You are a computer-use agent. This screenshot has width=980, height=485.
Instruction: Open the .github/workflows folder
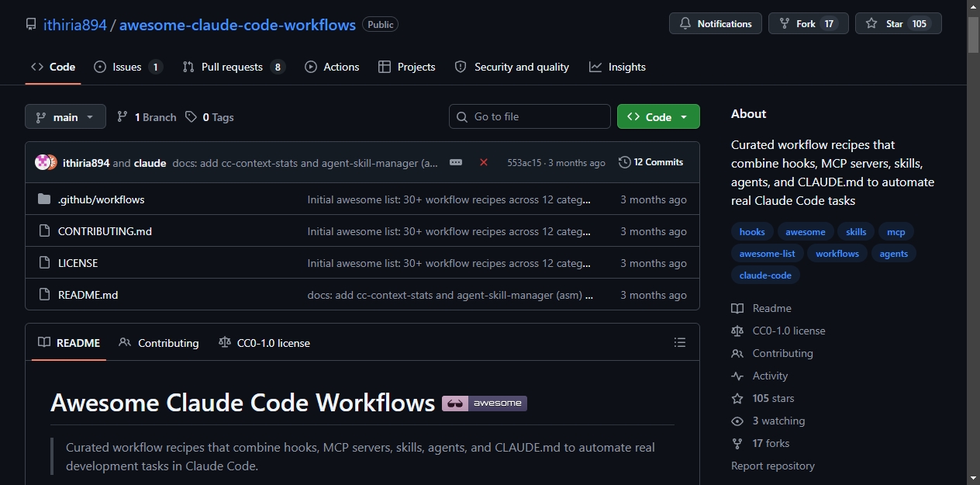[x=101, y=199]
